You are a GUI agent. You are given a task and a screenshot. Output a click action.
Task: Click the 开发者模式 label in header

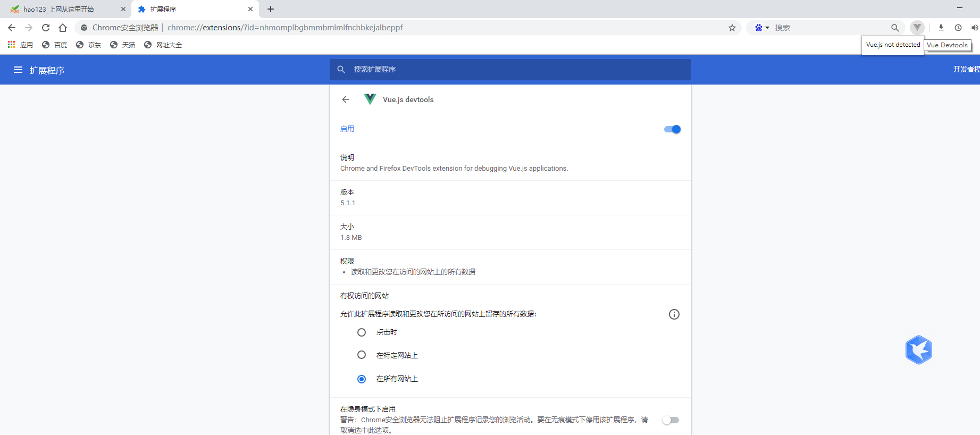click(x=966, y=70)
